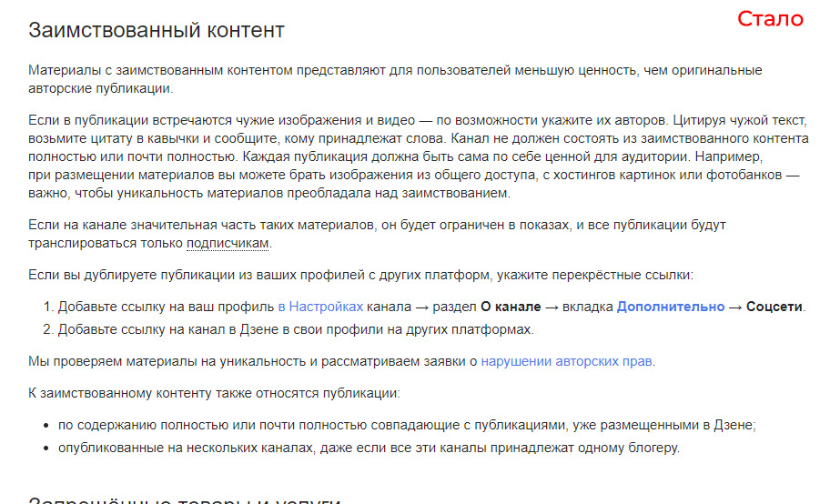Click paragraph starting "Если в публикации встречаются"
Image resolution: width=820 pixels, height=504 pixels.
pos(419,156)
